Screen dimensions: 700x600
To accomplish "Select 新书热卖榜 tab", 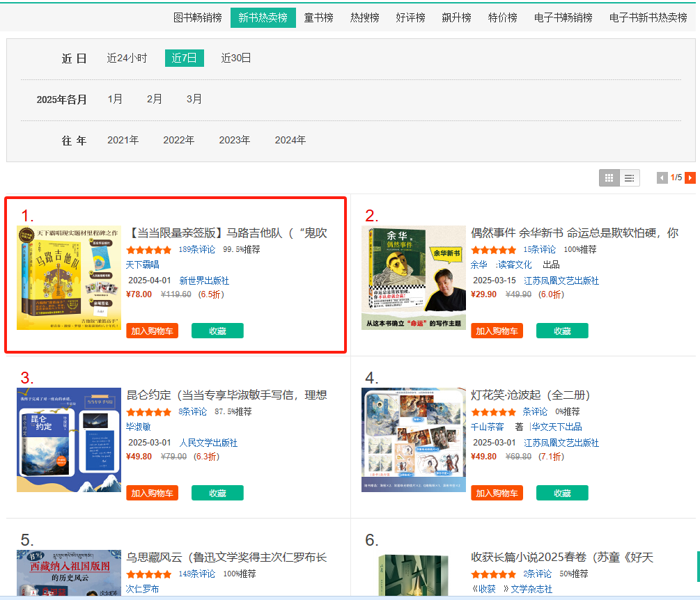I will point(263,18).
